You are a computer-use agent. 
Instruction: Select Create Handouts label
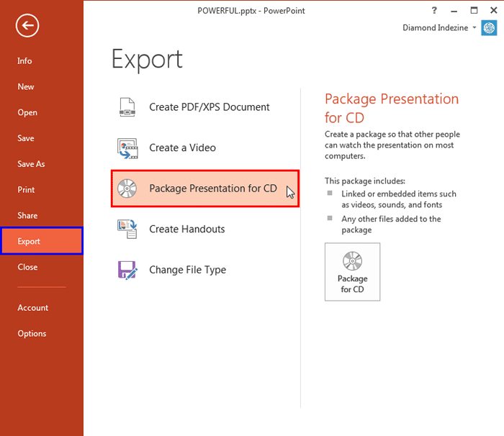click(x=186, y=229)
